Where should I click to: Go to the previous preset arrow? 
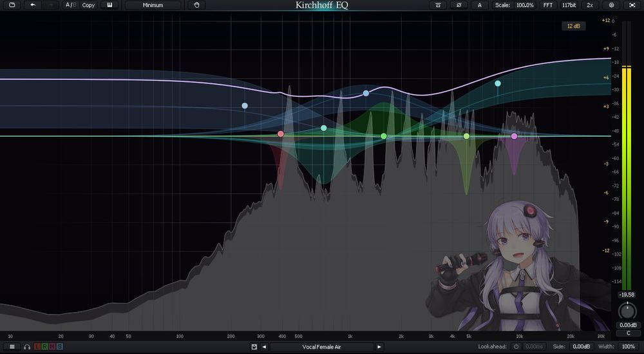(264, 347)
